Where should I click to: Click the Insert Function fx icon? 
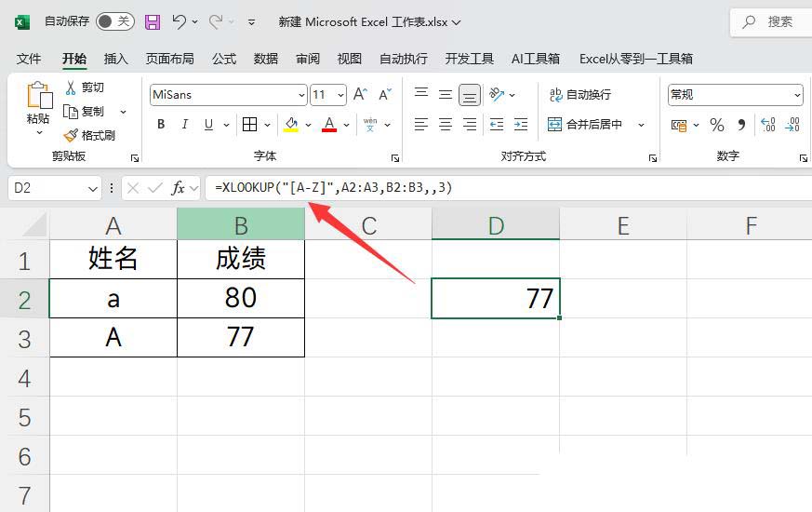[x=178, y=188]
